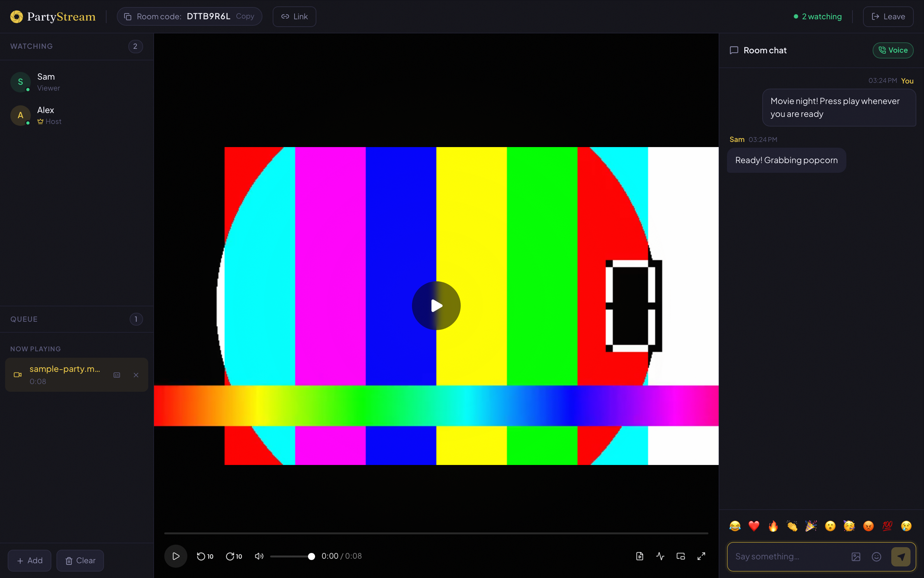Viewport: 924px width, 578px height.
Task: Click Sam's avatar circle
Action: click(x=21, y=82)
